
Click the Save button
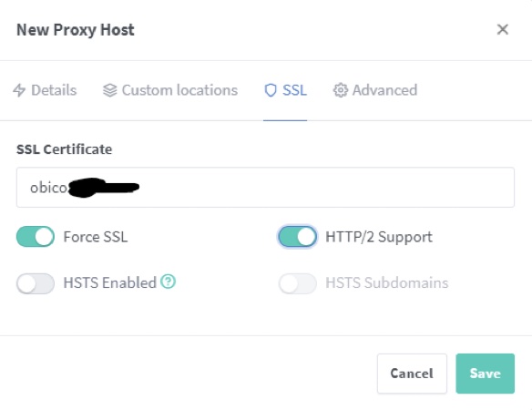pos(486,374)
